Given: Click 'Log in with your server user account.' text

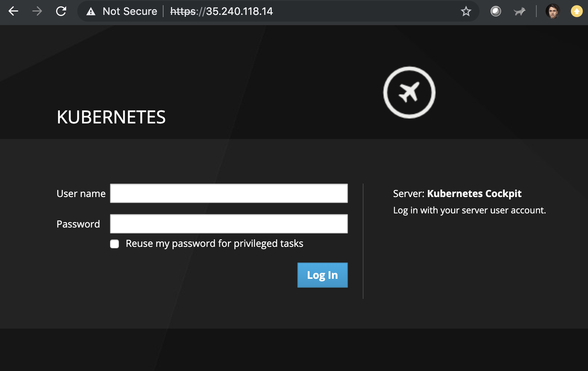Looking at the screenshot, I should (x=469, y=210).
